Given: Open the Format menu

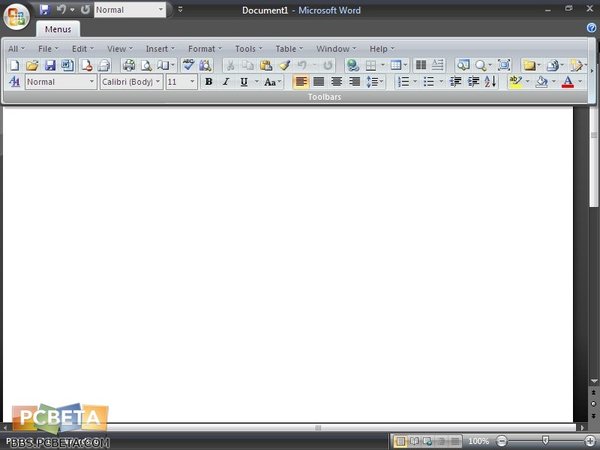Looking at the screenshot, I should [x=205, y=49].
